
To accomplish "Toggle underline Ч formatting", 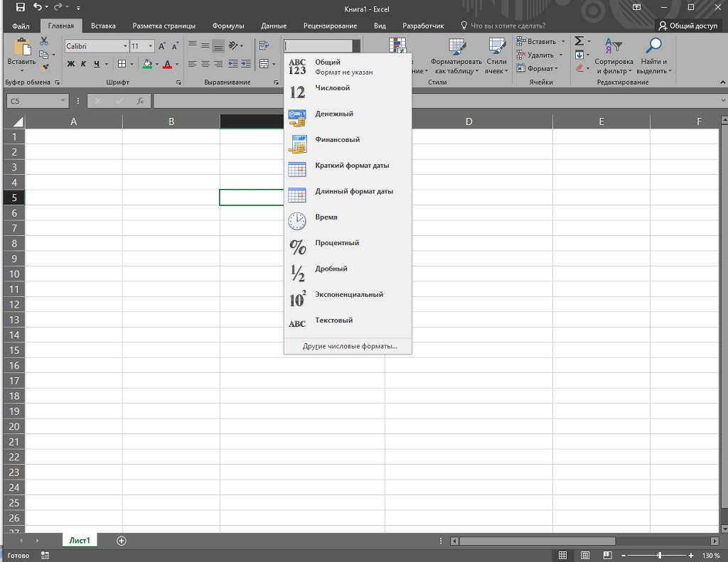I will (x=97, y=63).
